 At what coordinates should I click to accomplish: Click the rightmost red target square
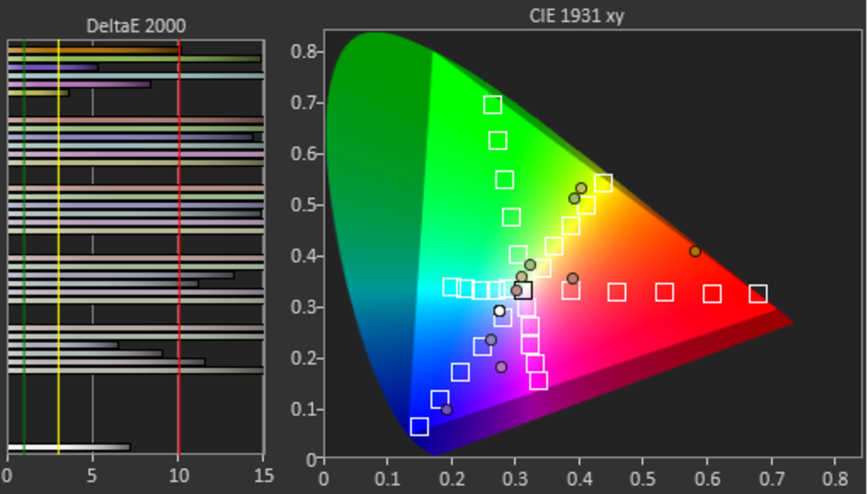pos(758,294)
